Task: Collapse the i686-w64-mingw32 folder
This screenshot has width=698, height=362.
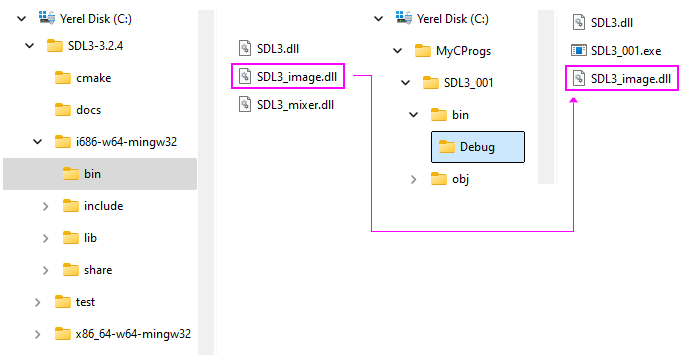Action: coord(37,142)
